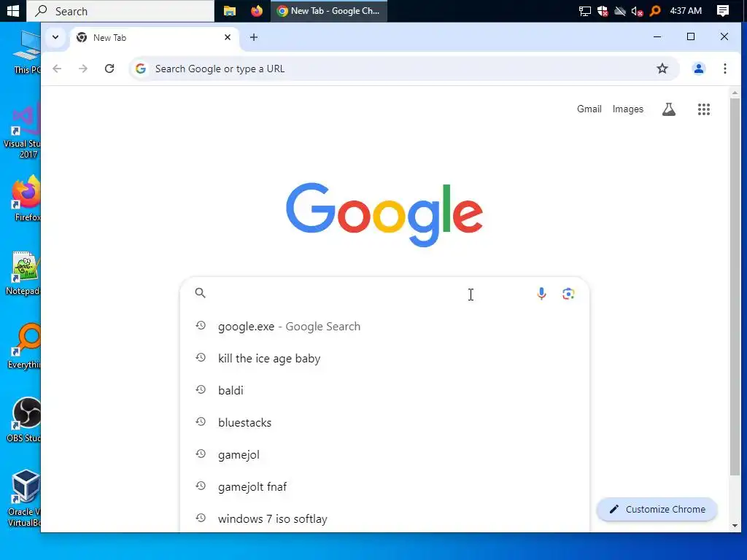The image size is (747, 560).
Task: Search by image with the Lens icon
Action: pyautogui.click(x=568, y=293)
